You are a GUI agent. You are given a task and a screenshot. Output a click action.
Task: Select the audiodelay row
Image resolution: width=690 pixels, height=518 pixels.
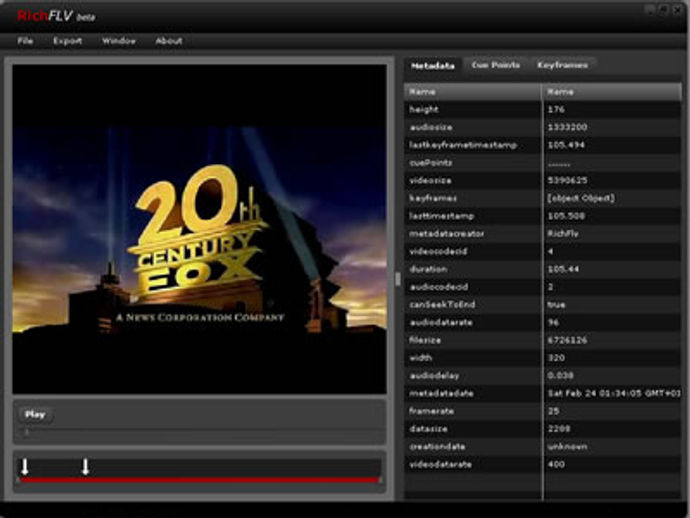pos(543,375)
